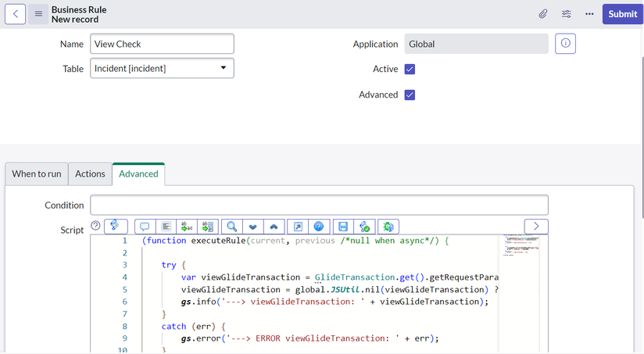Toggle full screen script editor icon

pyautogui.click(x=298, y=227)
